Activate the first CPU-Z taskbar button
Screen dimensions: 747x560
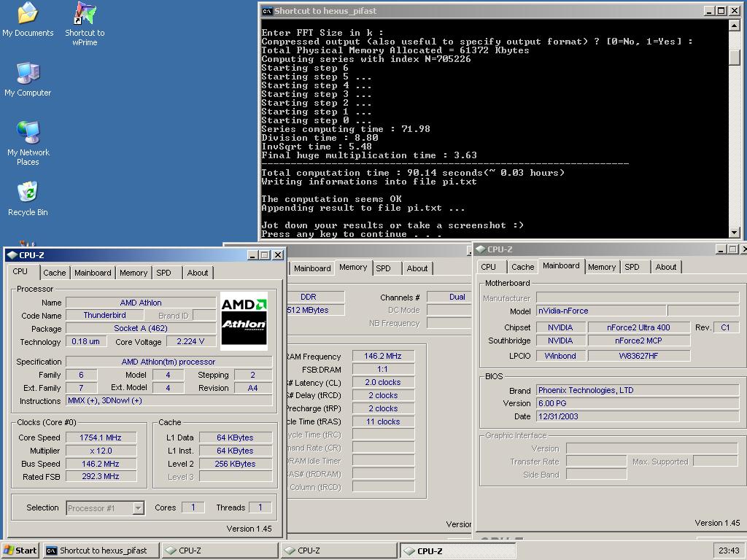point(219,551)
